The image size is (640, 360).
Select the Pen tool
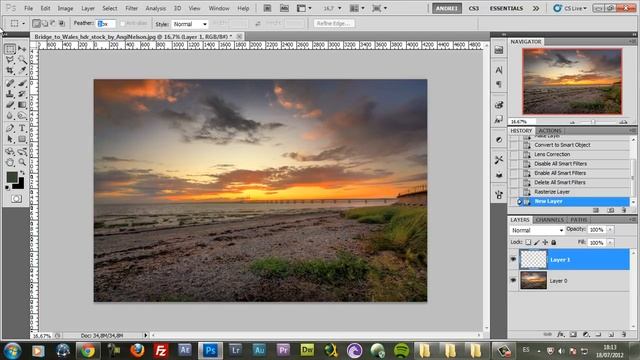[x=10, y=128]
